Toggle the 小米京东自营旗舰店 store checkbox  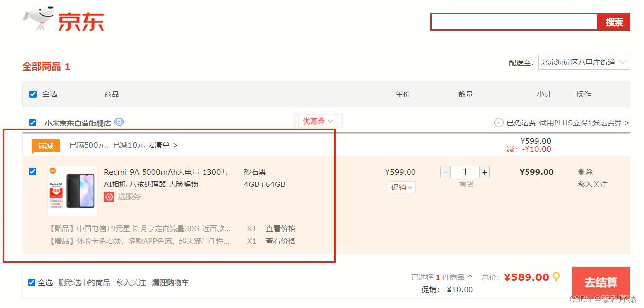pos(33,123)
